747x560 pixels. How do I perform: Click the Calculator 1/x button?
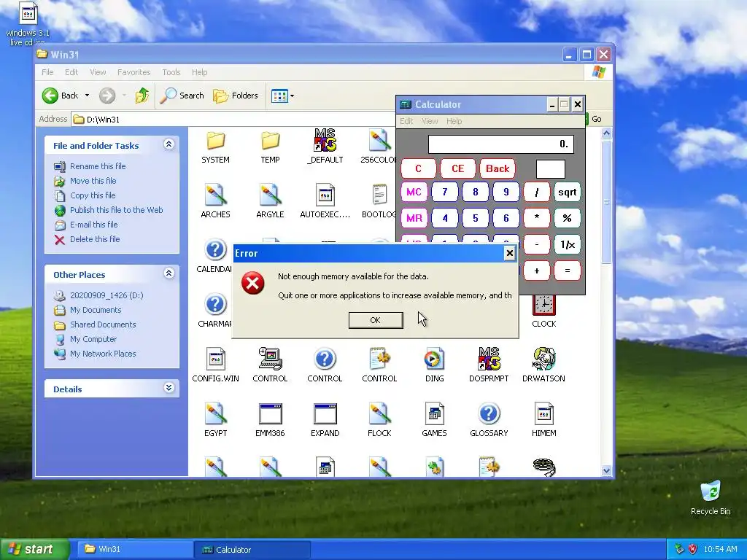point(567,245)
